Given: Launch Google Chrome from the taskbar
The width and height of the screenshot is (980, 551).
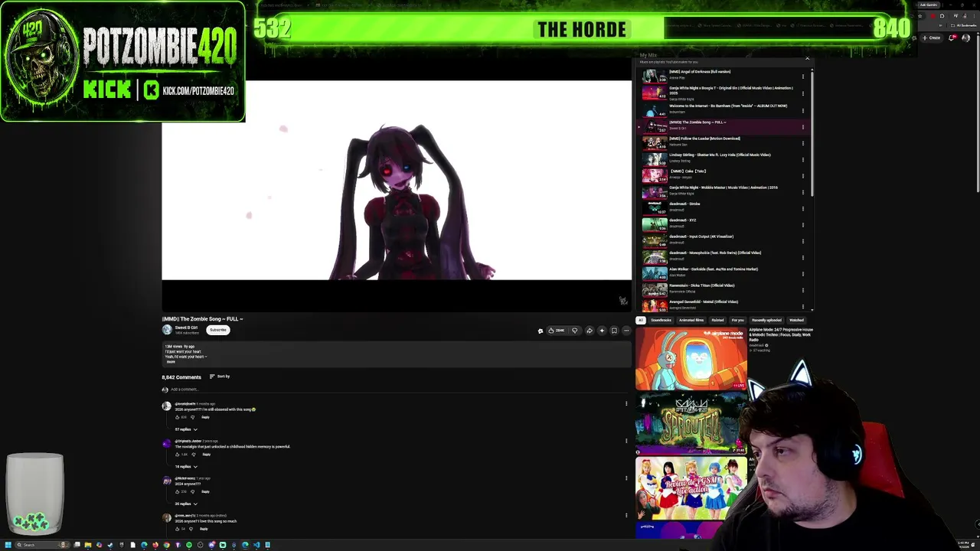Looking at the screenshot, I should point(166,545).
